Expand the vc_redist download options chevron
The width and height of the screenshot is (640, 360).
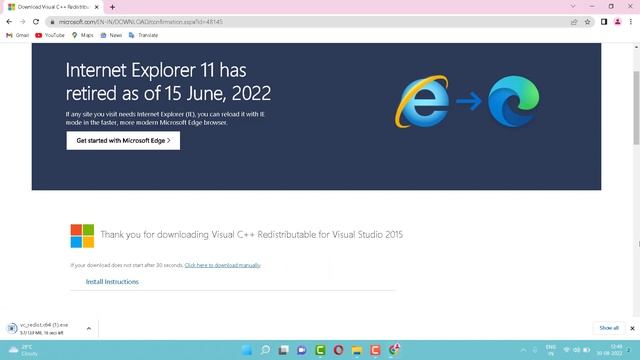point(89,328)
